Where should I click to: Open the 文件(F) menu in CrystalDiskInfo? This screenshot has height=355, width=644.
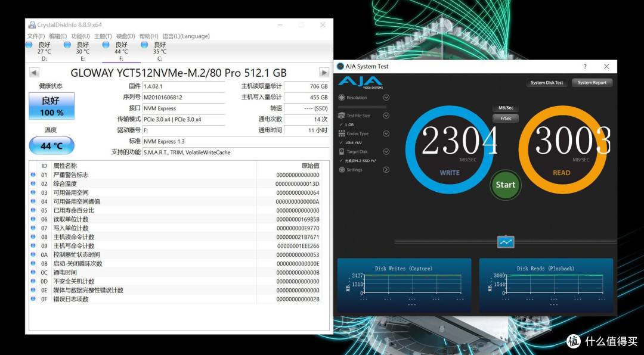[x=36, y=36]
